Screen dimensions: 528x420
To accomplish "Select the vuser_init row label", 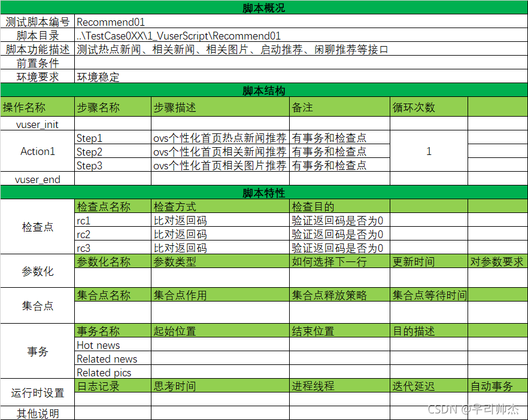I will point(37,124).
